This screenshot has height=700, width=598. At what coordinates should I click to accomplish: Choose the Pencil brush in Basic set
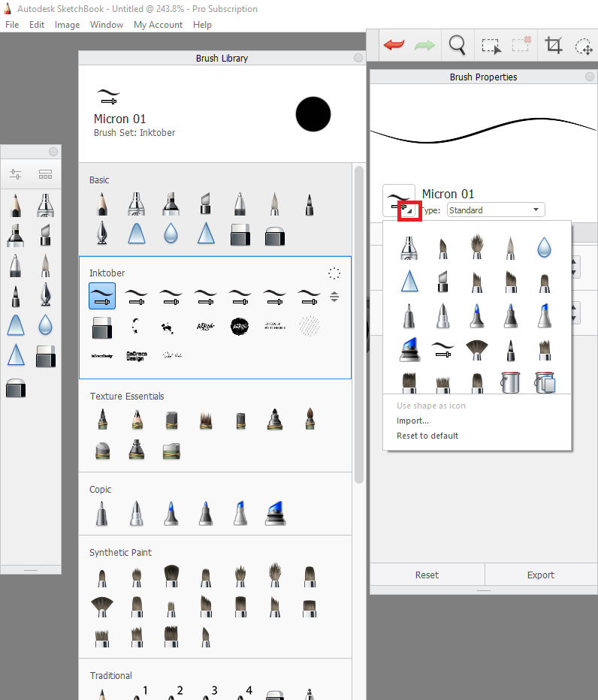102,204
